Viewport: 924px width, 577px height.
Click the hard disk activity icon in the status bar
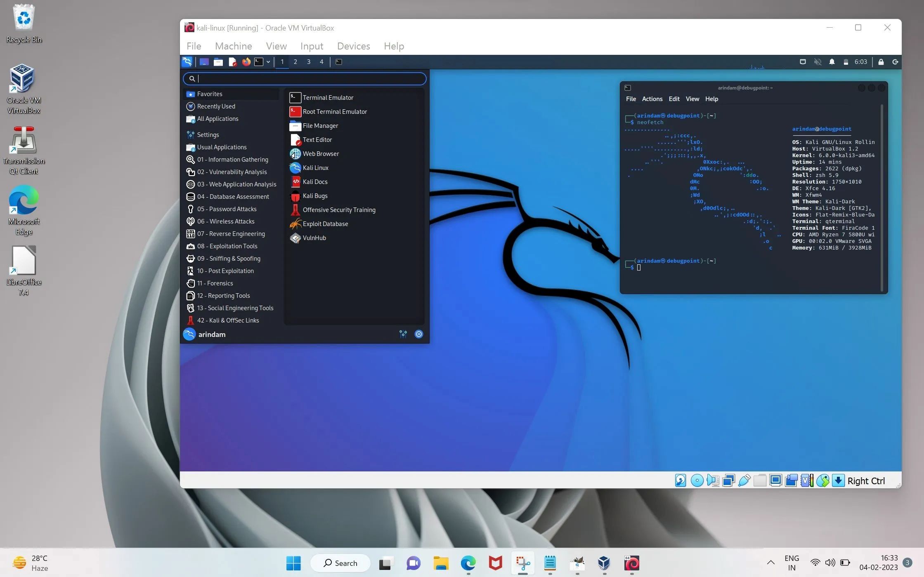[x=680, y=480]
